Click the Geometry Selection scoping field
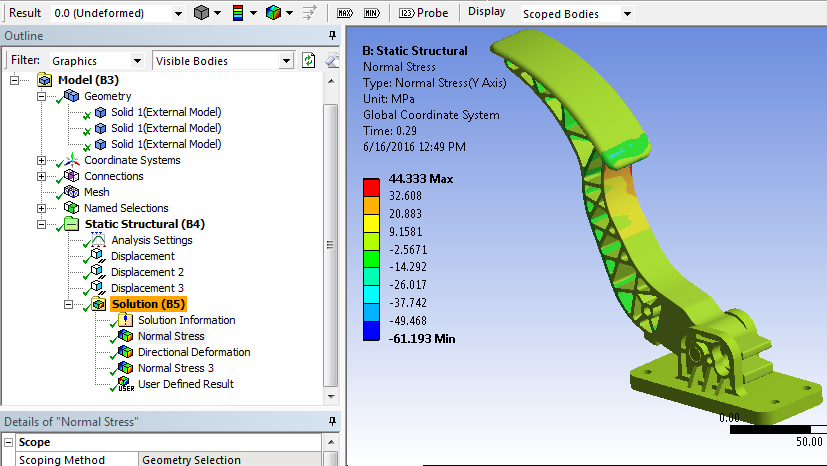 [230, 460]
